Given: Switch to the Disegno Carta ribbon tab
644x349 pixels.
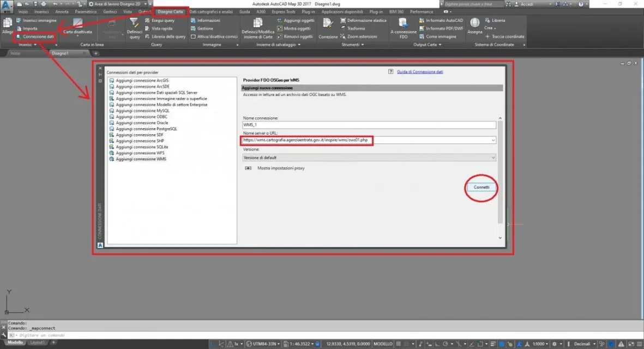Looking at the screenshot, I should click(x=171, y=12).
